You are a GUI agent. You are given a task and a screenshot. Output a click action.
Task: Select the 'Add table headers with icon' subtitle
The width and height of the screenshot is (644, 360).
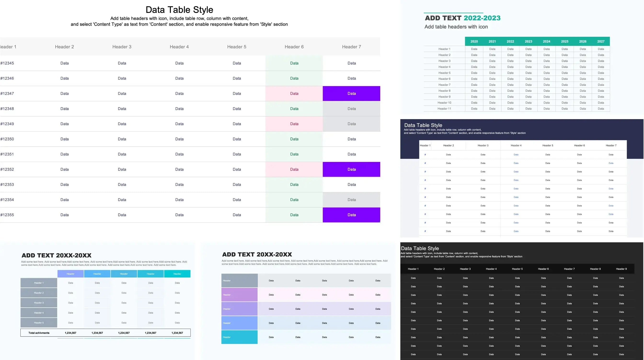(456, 27)
